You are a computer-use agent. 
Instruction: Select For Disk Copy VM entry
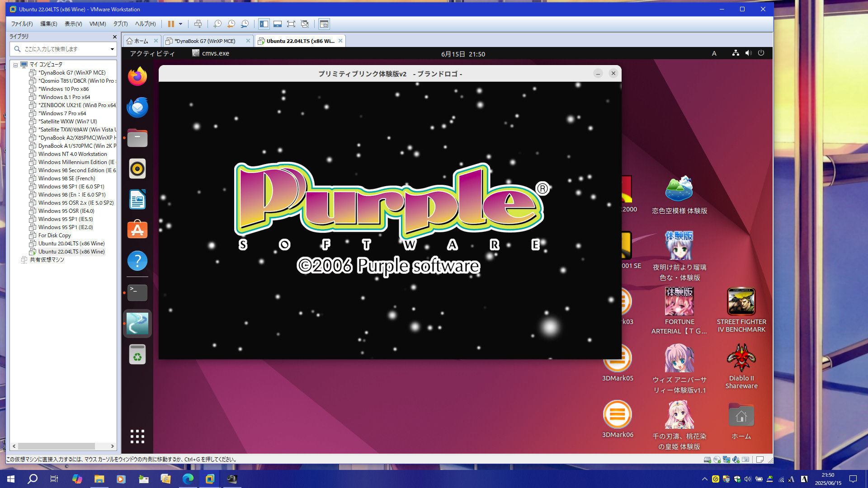[x=54, y=235]
